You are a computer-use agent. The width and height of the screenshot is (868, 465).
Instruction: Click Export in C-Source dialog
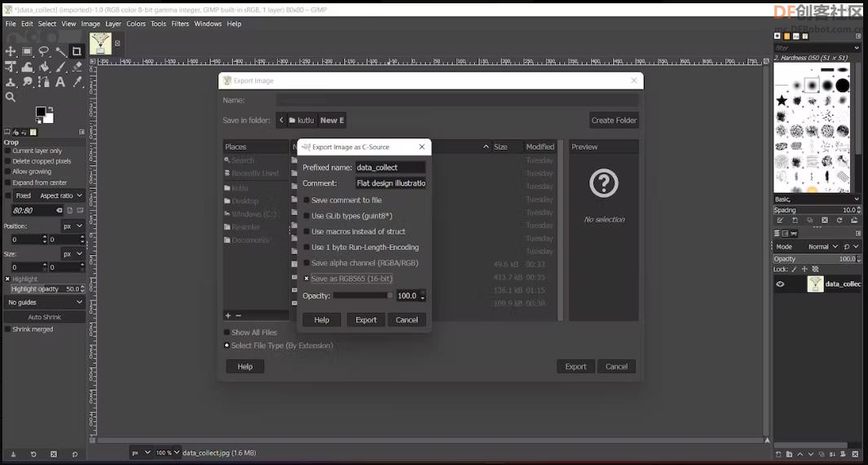366,319
